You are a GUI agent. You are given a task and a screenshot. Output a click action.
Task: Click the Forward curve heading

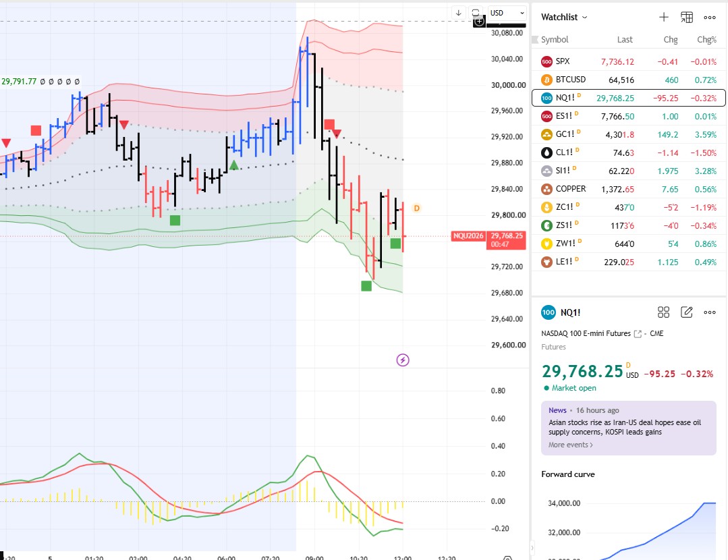[568, 474]
